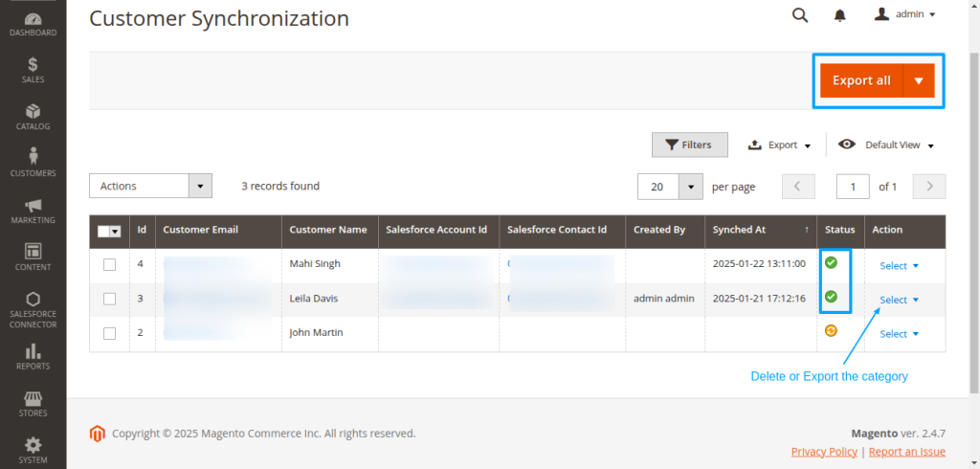Open the Catalog menu in sidebar
This screenshot has width=980, height=469.
point(33,117)
